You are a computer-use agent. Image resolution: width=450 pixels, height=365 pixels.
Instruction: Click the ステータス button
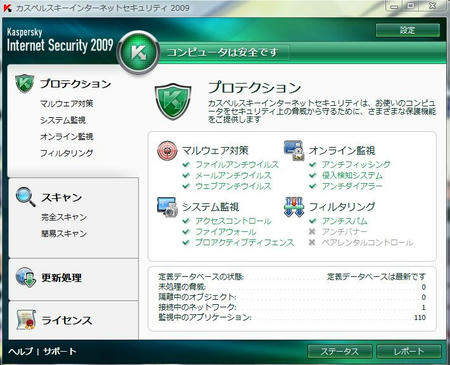(x=340, y=351)
